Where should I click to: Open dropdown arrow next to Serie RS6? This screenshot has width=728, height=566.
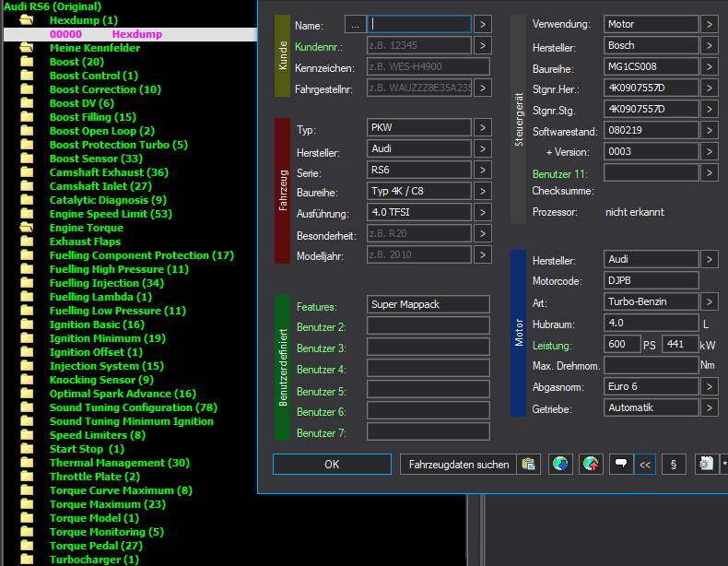tap(483, 170)
